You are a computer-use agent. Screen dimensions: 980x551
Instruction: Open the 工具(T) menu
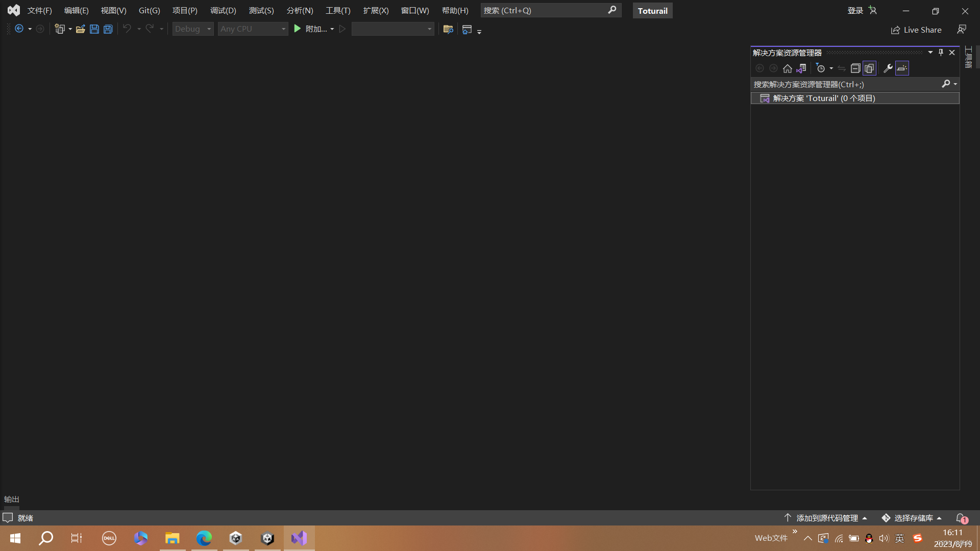pyautogui.click(x=338, y=10)
